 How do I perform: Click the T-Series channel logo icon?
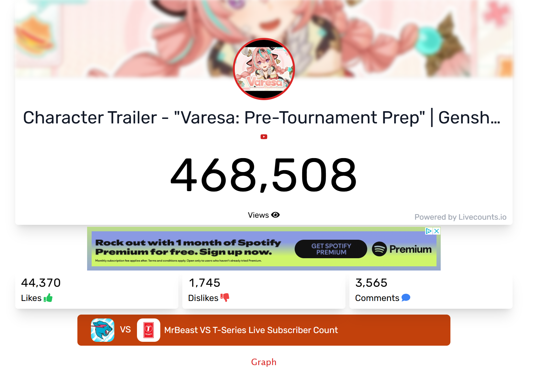click(149, 330)
